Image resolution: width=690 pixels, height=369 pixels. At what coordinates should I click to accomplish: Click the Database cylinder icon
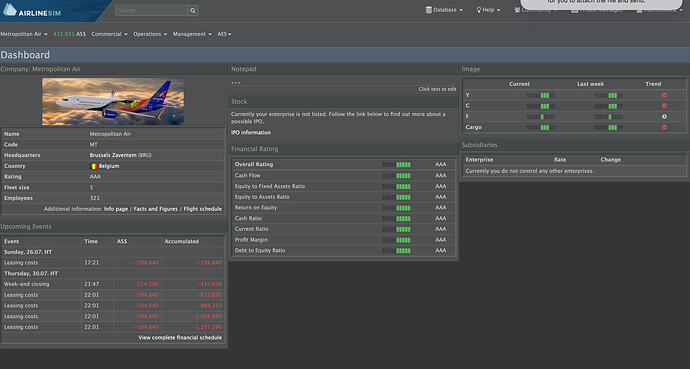click(x=429, y=10)
